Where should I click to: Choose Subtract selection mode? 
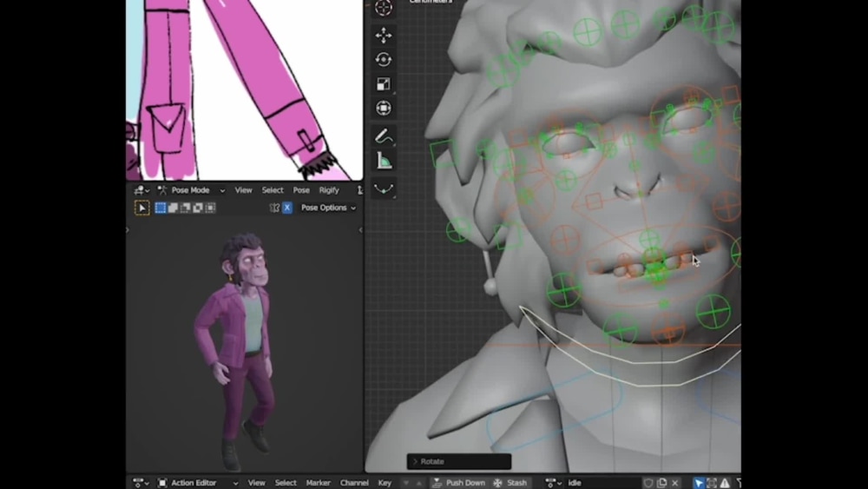pos(186,208)
